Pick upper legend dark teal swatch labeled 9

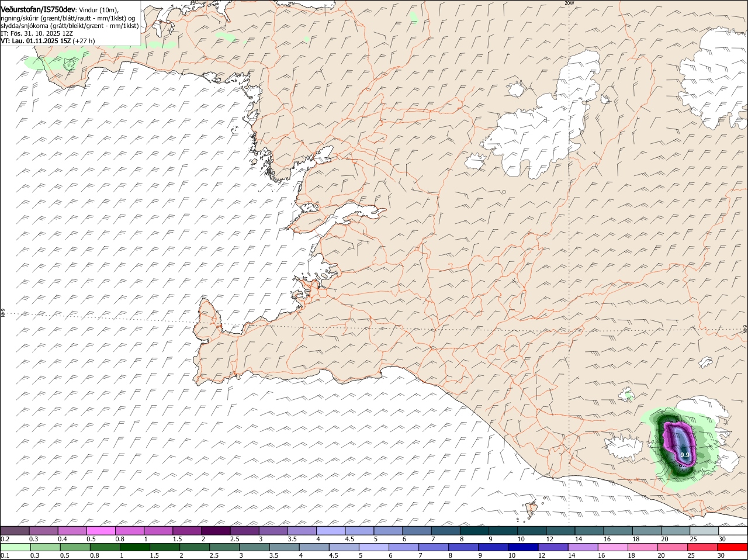[503, 530]
